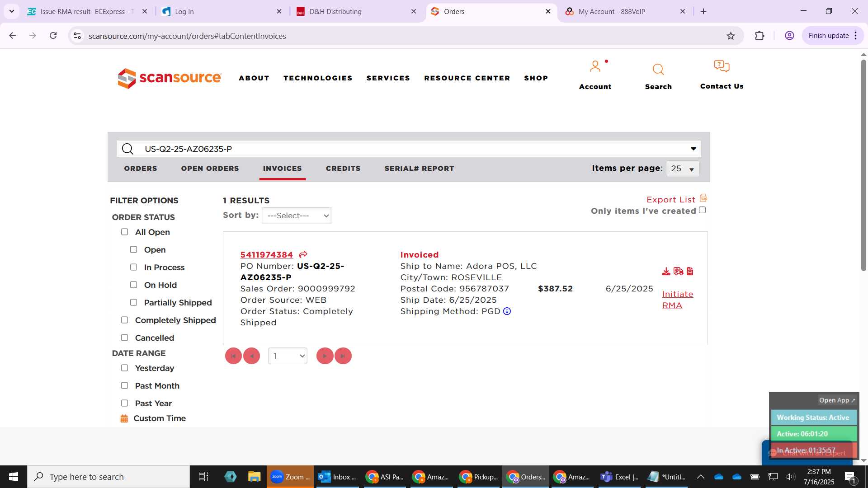Open the Resource Center menu
868x488 pixels.
467,78
